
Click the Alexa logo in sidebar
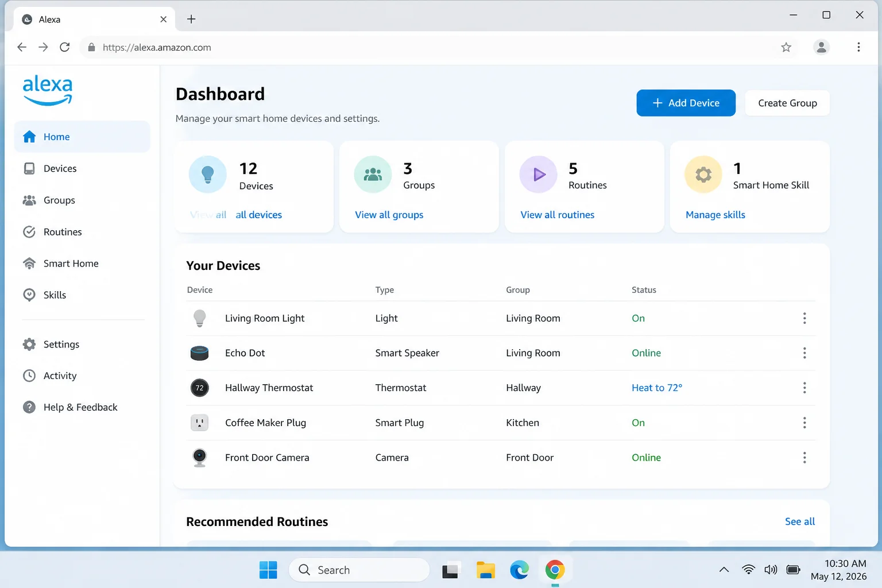(x=48, y=90)
